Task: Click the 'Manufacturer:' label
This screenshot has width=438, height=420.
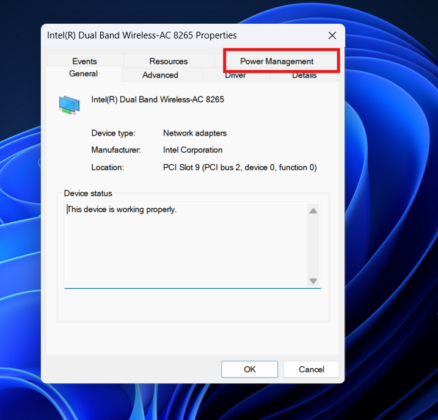Action: click(x=116, y=150)
